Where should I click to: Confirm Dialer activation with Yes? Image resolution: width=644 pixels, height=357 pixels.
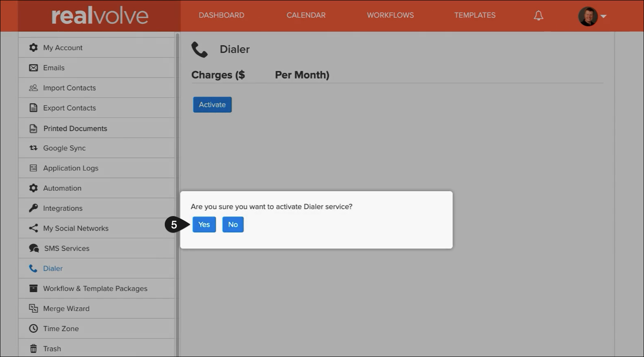click(204, 225)
